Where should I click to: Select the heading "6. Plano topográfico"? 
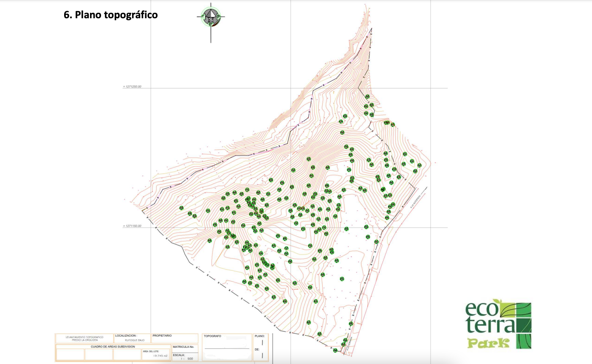(x=110, y=15)
